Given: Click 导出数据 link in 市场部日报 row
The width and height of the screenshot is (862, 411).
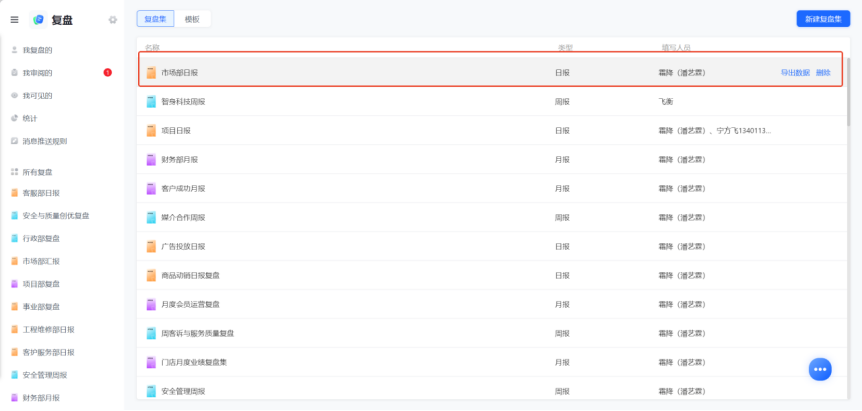Looking at the screenshot, I should [795, 73].
